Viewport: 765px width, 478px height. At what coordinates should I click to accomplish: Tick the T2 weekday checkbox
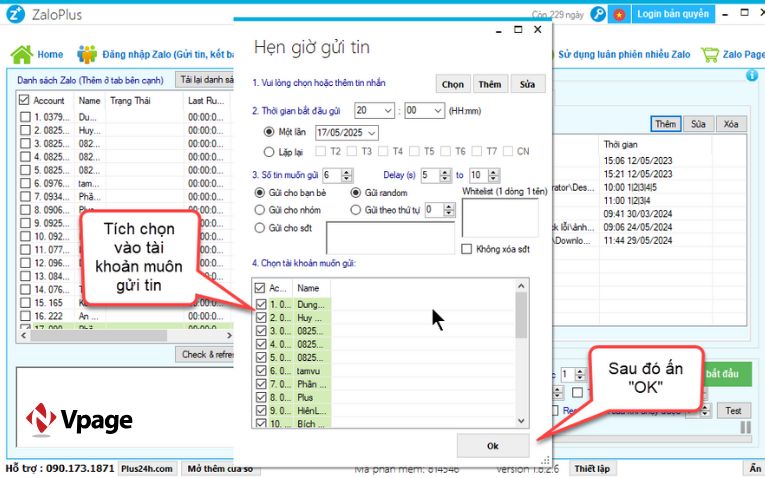click(321, 151)
